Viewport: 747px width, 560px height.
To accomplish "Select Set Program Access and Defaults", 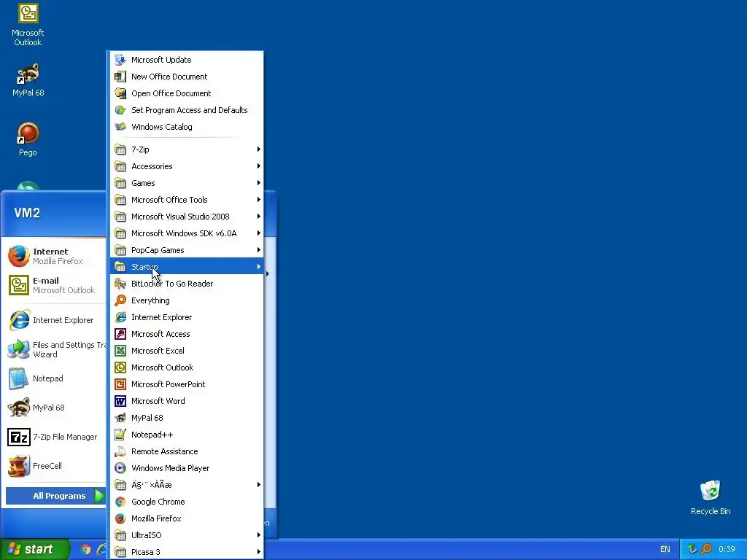I will click(x=187, y=110).
